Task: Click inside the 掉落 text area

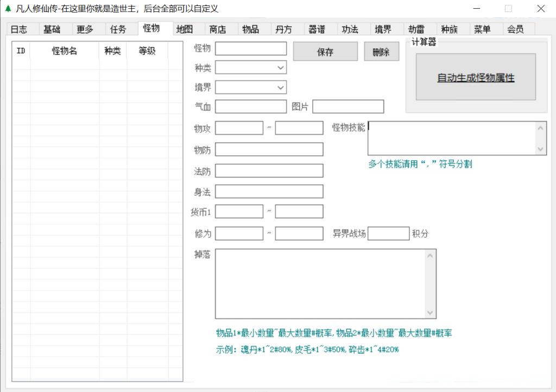Action: pos(320,283)
